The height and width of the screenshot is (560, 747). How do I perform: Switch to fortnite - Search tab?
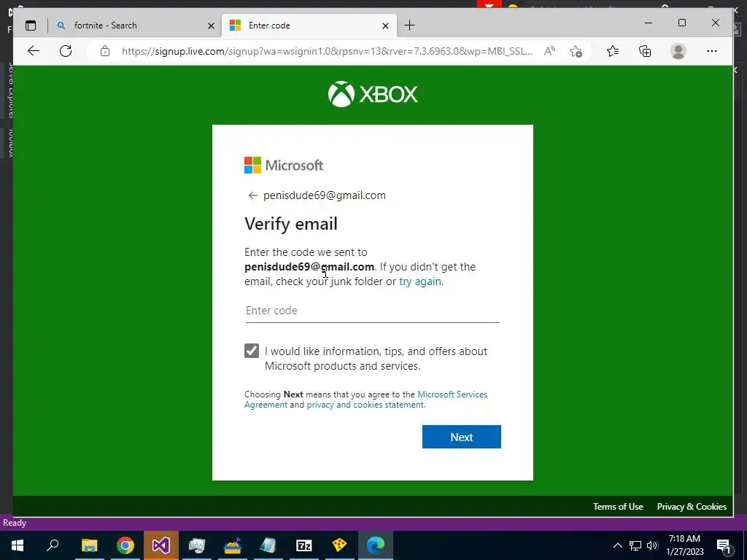point(135,26)
